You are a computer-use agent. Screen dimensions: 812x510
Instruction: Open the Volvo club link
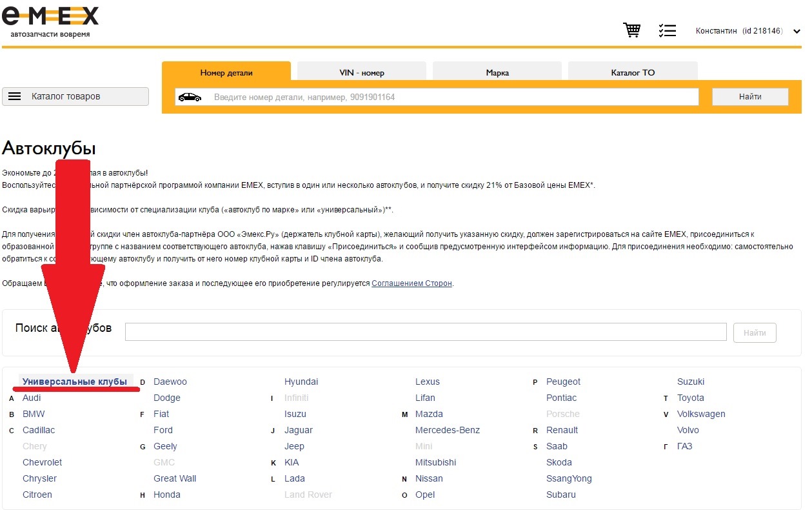coord(688,430)
